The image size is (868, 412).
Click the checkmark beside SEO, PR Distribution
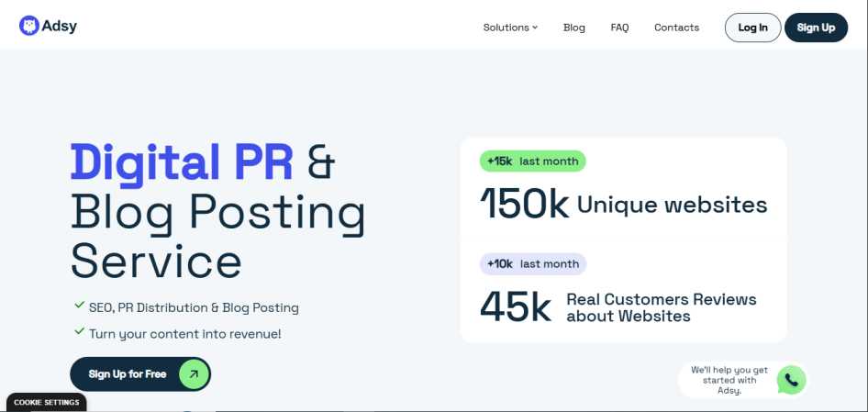click(x=79, y=307)
